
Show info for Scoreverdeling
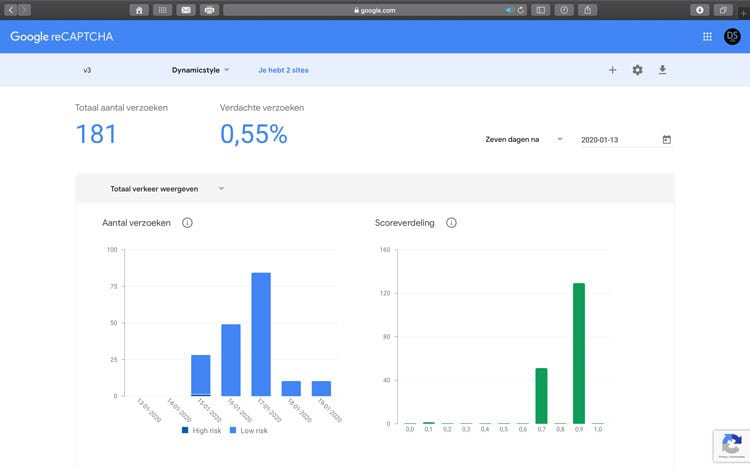(451, 223)
